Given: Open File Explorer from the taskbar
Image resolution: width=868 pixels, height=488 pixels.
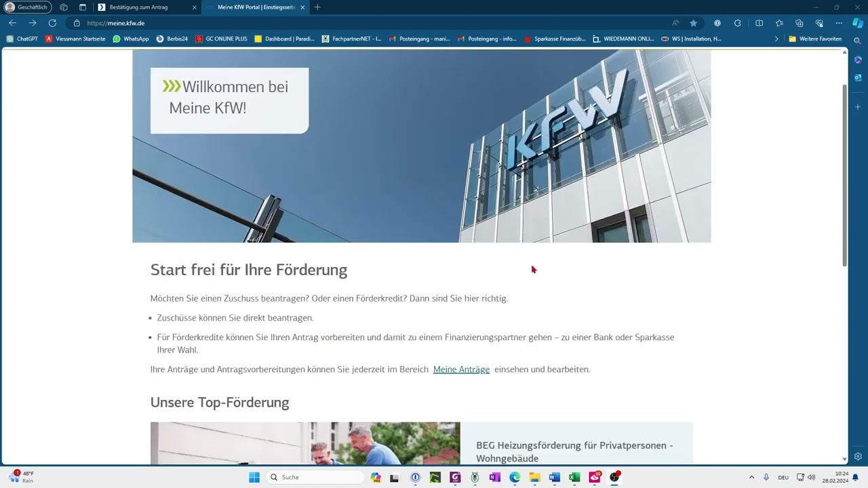Looking at the screenshot, I should 534,477.
